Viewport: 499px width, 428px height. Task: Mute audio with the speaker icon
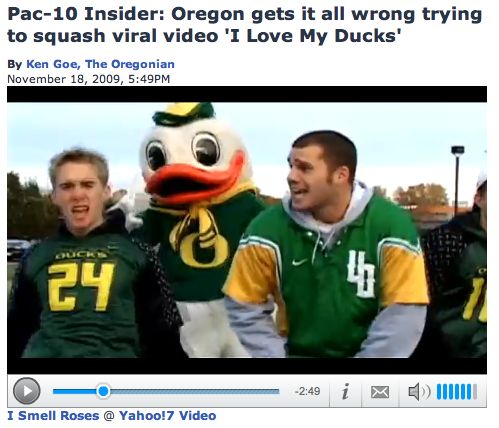414,391
